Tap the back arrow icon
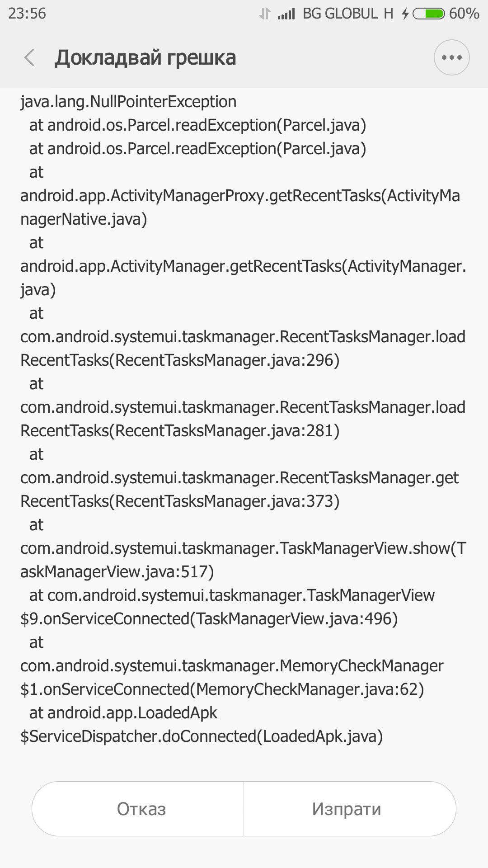This screenshot has height=868, width=488. click(x=29, y=57)
